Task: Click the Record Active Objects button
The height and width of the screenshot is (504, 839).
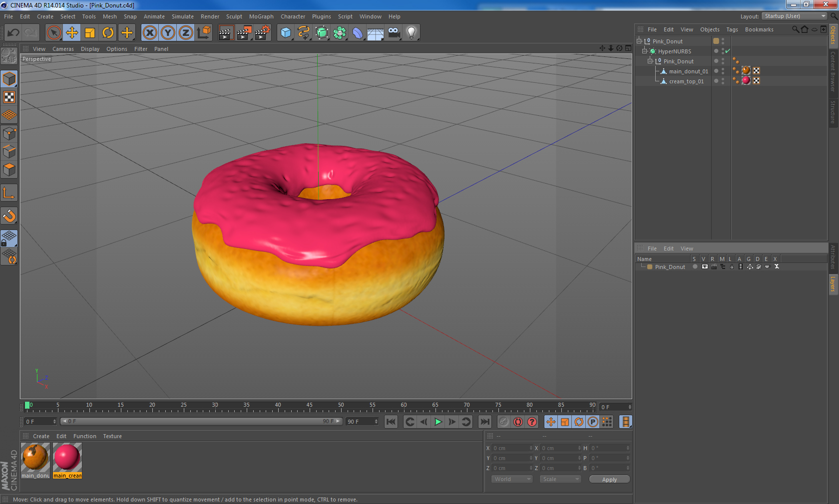Action: coord(504,422)
